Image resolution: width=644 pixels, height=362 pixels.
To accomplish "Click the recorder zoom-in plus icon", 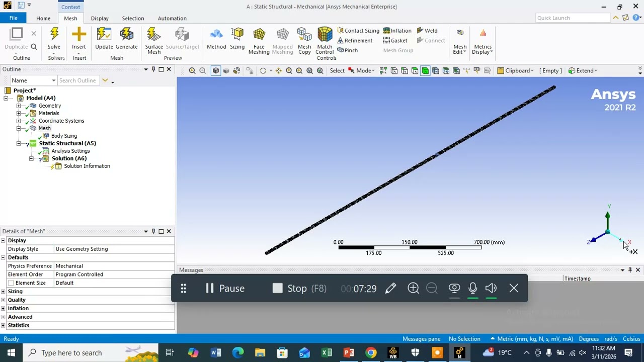I will [413, 288].
